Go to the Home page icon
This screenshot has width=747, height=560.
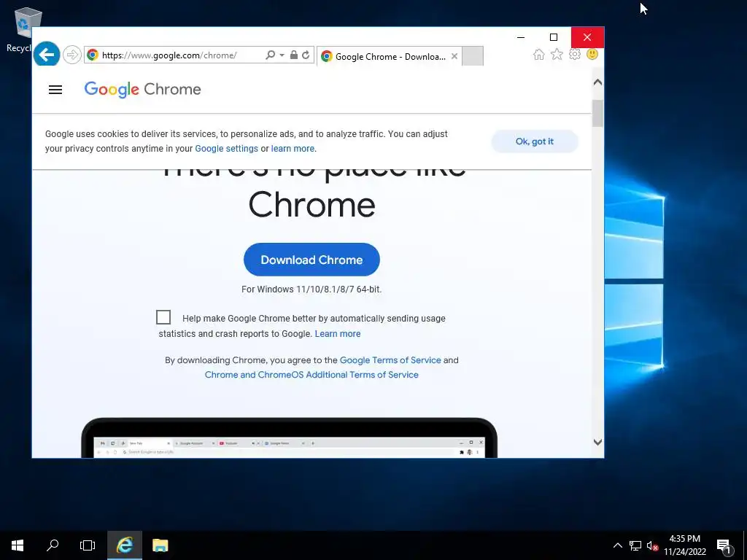539,55
